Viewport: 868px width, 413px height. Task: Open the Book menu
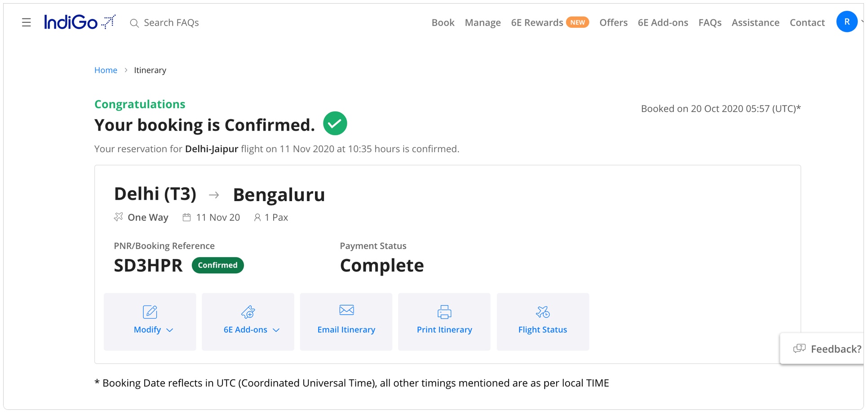[443, 22]
